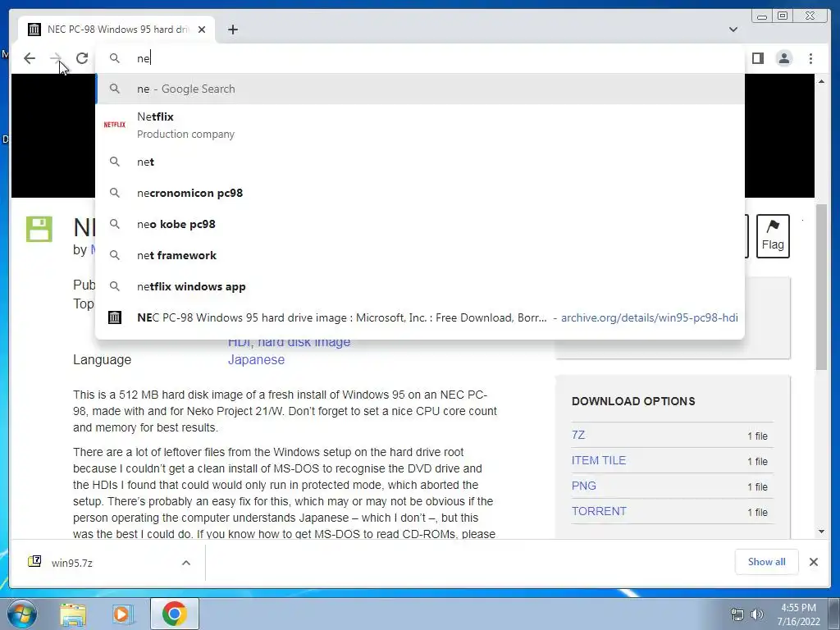Open the PNG download option

[583, 486]
